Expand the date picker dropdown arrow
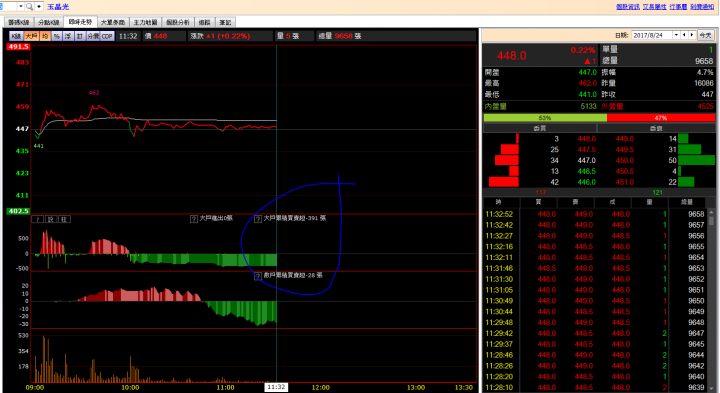Image resolution: width=720 pixels, height=393 pixels. click(676, 35)
